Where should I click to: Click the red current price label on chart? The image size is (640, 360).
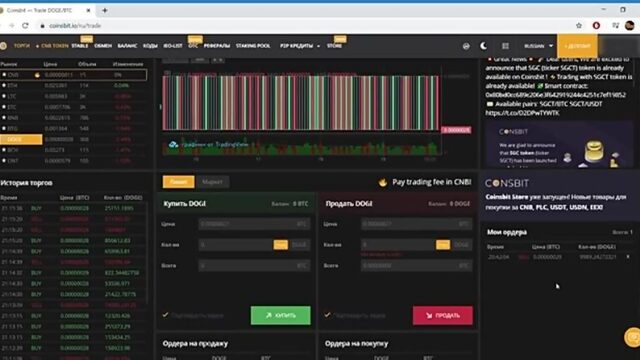pyautogui.click(x=456, y=130)
